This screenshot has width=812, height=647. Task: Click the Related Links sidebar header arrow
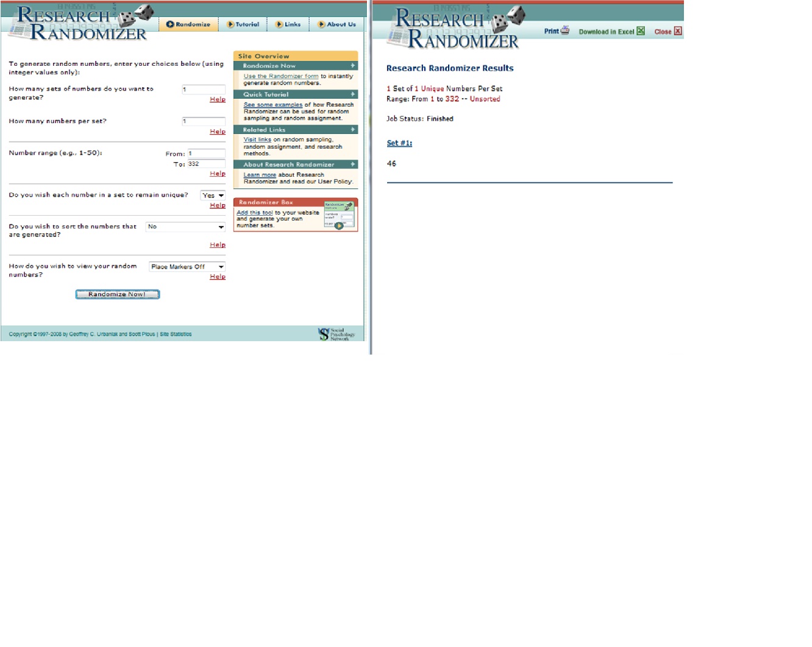(352, 129)
